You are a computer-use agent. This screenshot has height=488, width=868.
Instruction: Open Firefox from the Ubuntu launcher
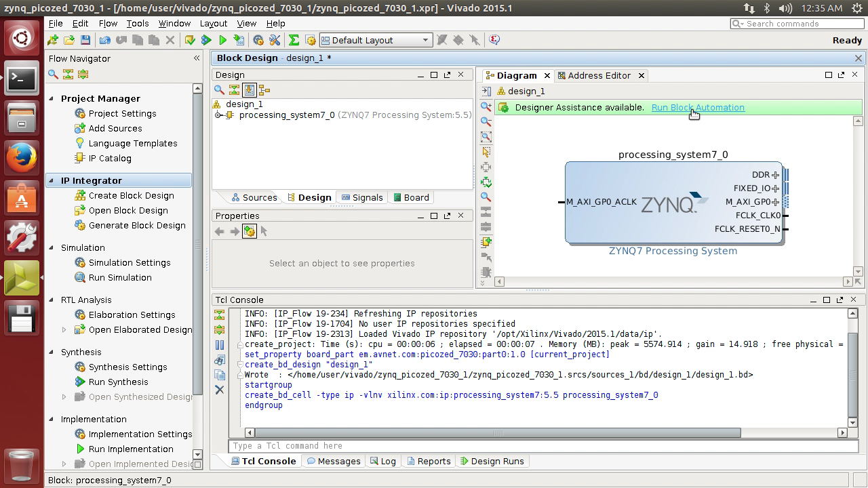tap(22, 157)
